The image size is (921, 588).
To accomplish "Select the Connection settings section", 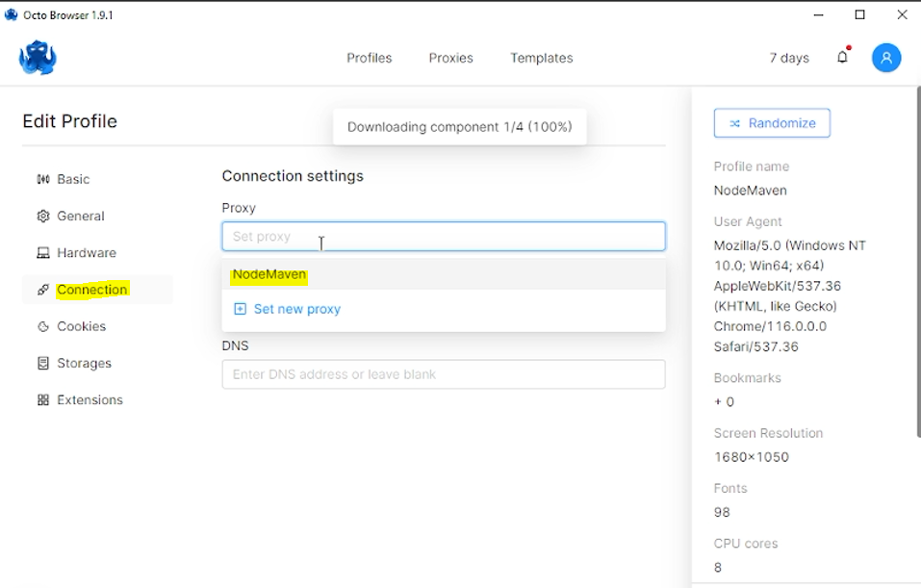I will point(91,290).
